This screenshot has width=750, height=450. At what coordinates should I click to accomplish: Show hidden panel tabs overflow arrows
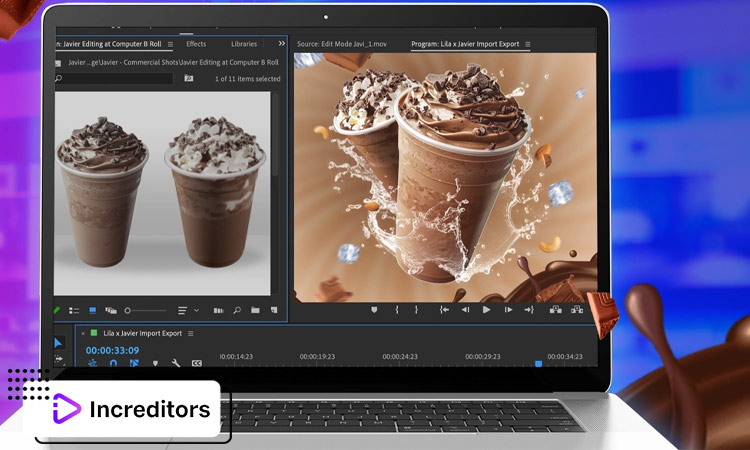tap(282, 44)
